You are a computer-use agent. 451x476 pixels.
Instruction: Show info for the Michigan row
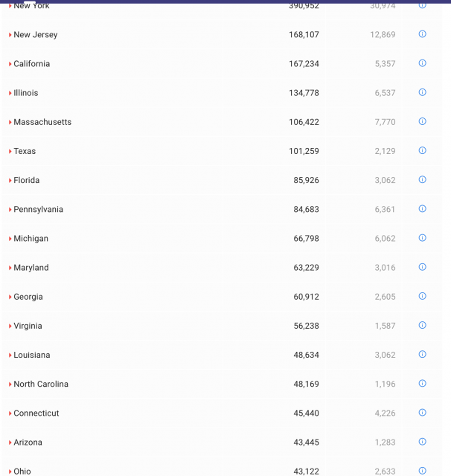click(x=422, y=238)
